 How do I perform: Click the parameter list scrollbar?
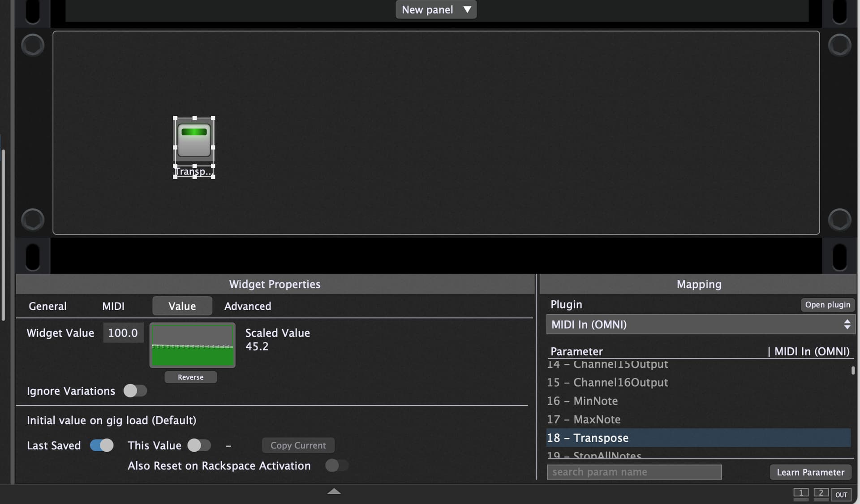853,371
